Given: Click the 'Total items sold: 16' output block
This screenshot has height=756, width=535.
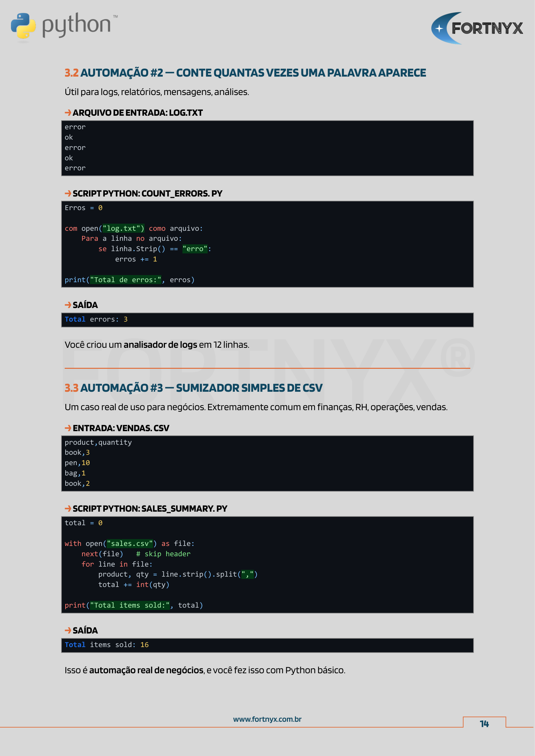Looking at the screenshot, I should pos(267,645).
